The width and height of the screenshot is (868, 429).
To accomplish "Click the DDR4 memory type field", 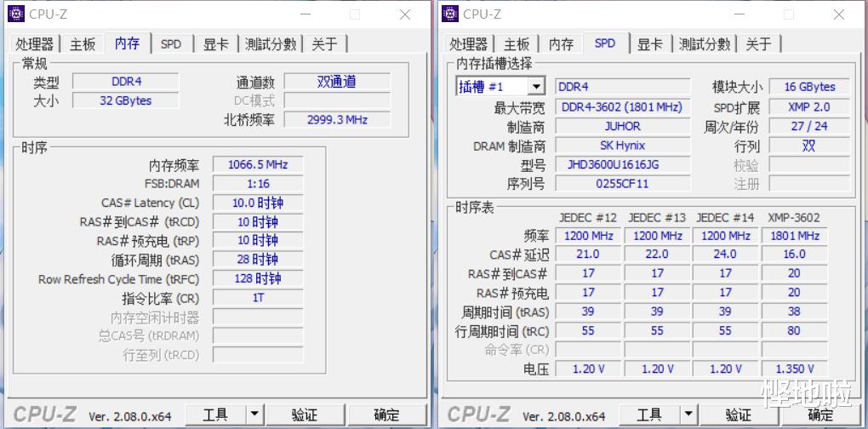I will pyautogui.click(x=126, y=82).
